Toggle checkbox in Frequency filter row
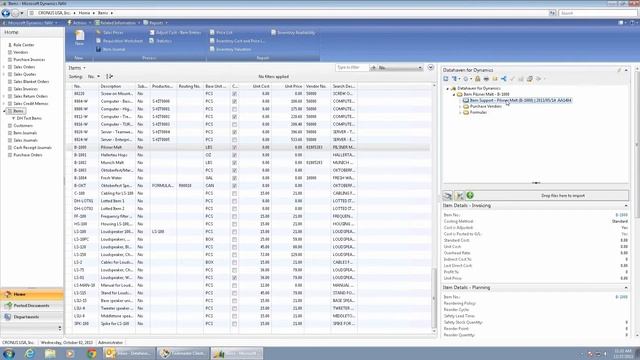Image resolution: width=640 pixels, height=360 pixels. tap(234, 216)
